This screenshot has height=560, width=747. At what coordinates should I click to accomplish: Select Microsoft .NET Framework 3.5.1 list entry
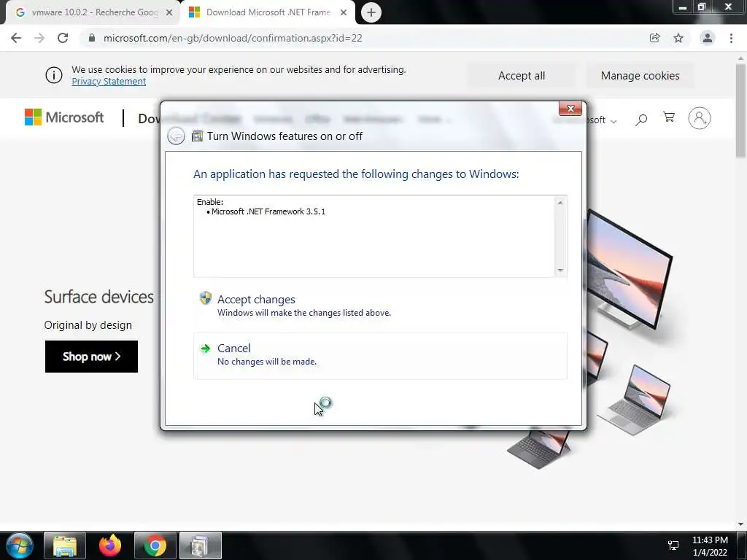tap(268, 211)
